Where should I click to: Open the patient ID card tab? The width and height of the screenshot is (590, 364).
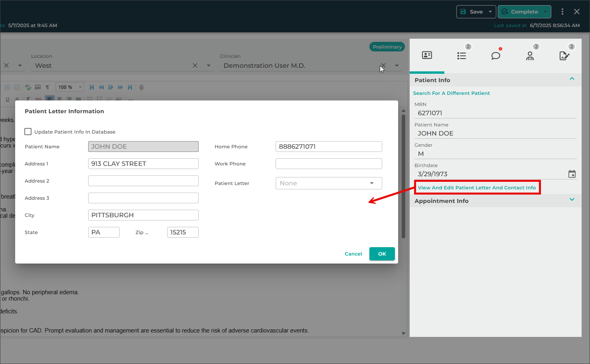tap(427, 55)
